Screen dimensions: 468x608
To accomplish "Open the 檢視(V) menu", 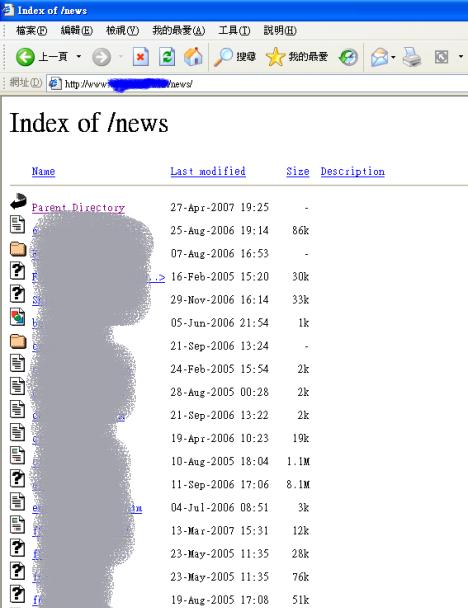I will pyautogui.click(x=123, y=30).
